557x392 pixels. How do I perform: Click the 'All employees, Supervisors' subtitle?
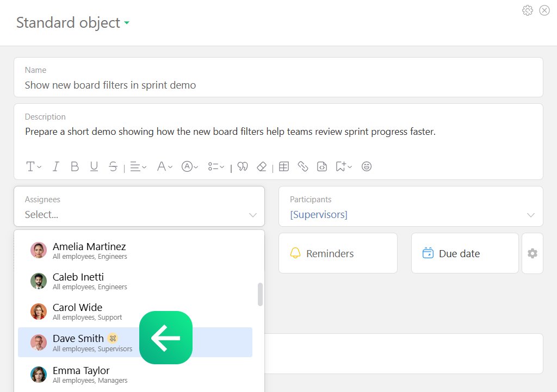coord(92,349)
